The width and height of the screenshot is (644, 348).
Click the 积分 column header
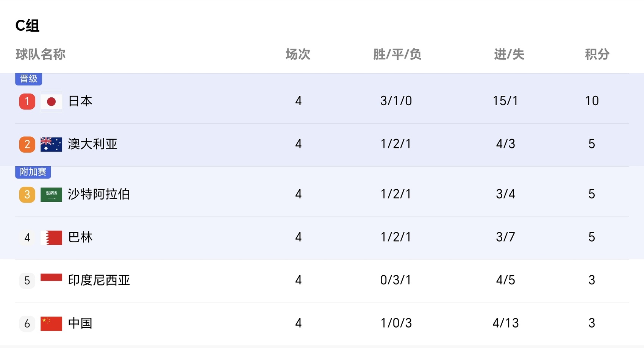597,55
